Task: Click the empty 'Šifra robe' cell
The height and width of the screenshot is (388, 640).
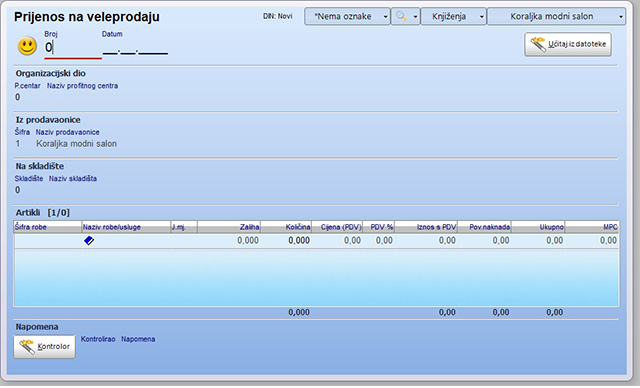Action: coord(48,241)
